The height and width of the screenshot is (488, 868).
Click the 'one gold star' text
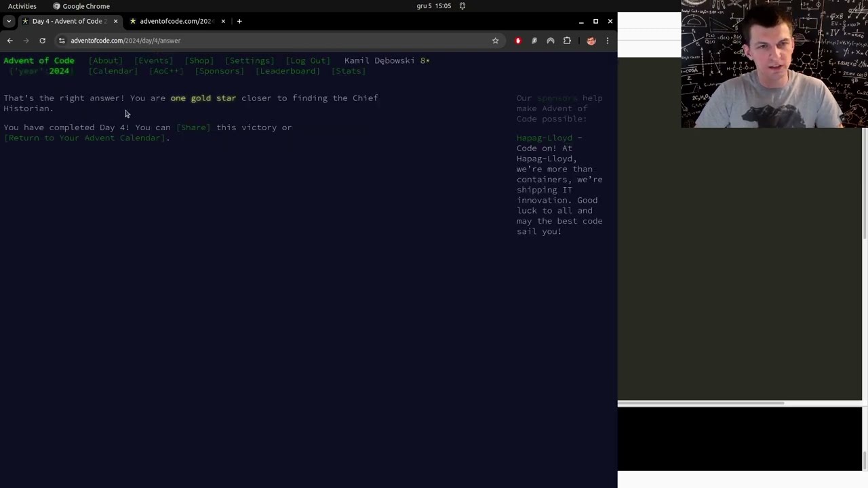[203, 98]
